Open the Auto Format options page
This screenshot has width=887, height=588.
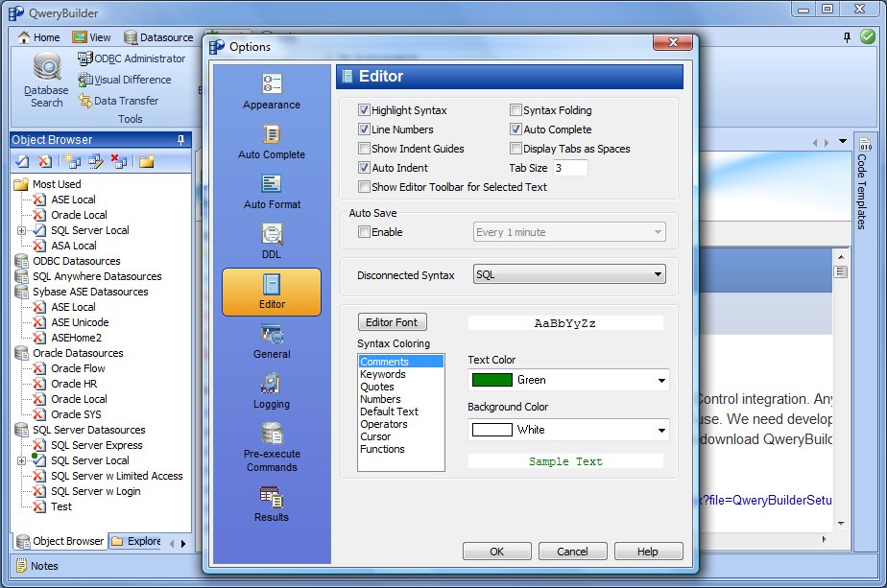click(x=272, y=192)
